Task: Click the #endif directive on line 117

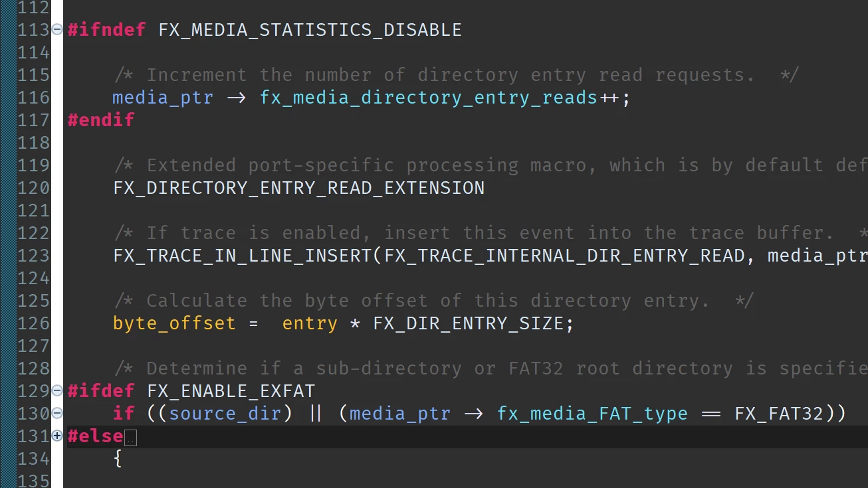Action: tap(101, 120)
